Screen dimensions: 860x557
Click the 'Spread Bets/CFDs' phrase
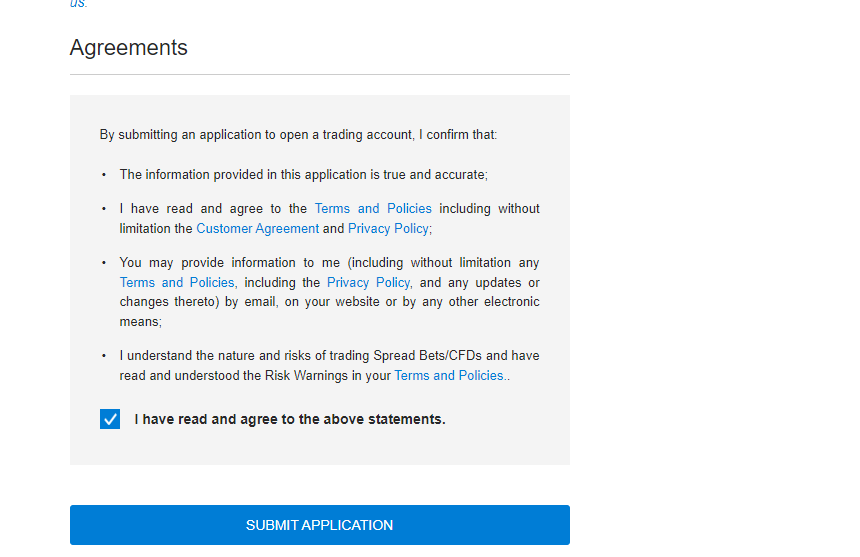[x=427, y=356]
